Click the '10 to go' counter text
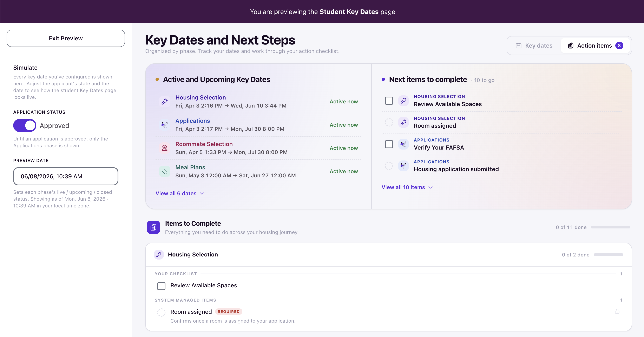The height and width of the screenshot is (337, 644). click(484, 80)
